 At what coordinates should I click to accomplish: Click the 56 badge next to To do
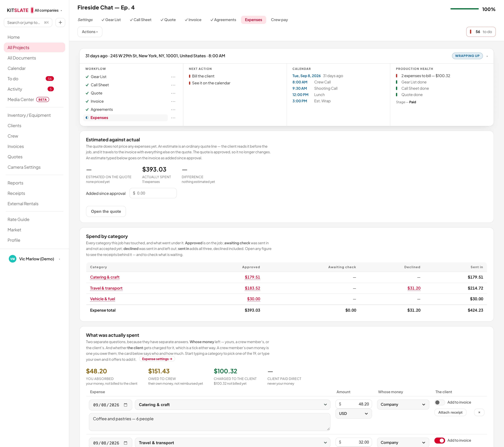pos(50,79)
